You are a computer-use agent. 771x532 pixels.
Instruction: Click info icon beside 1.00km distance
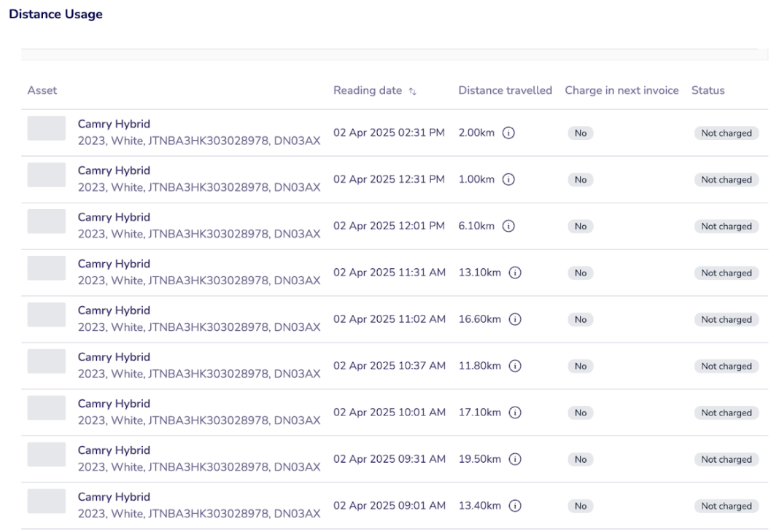(509, 179)
